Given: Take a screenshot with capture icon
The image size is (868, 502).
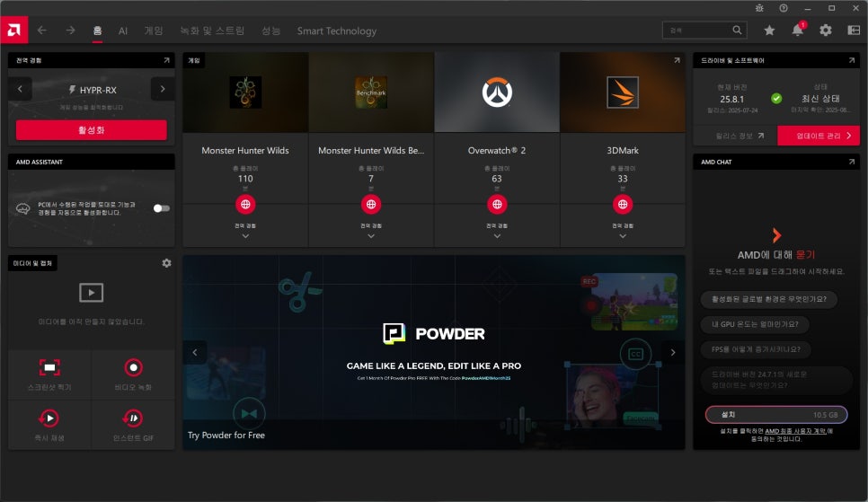Looking at the screenshot, I should 49,367.
